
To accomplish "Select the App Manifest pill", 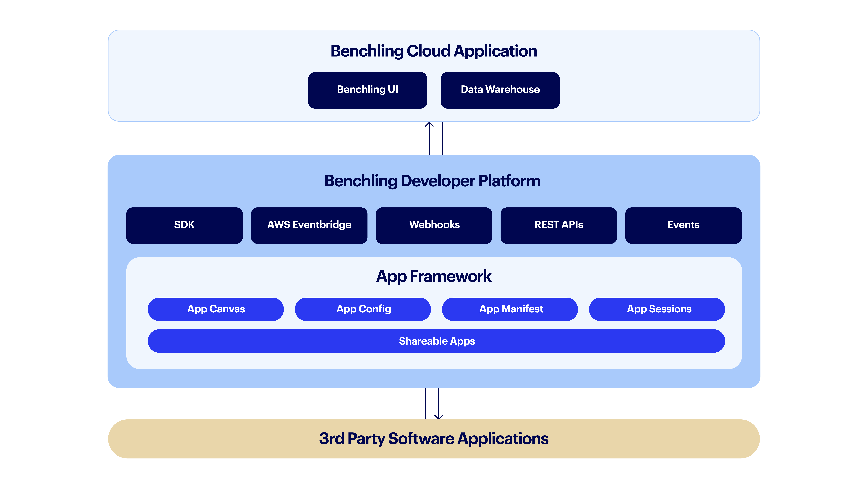I will pos(510,309).
